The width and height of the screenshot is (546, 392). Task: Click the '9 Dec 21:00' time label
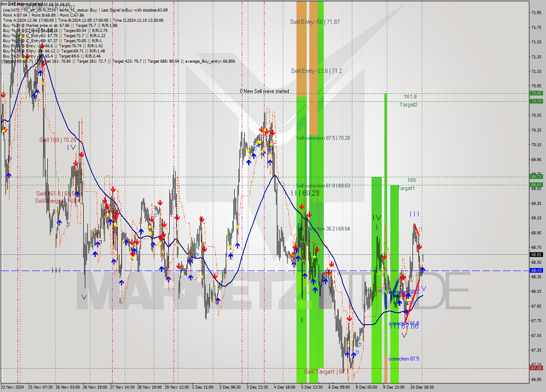coord(394,387)
